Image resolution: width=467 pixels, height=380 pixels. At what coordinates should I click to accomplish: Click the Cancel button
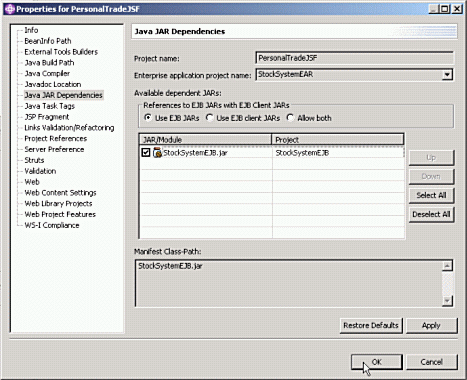431,362
